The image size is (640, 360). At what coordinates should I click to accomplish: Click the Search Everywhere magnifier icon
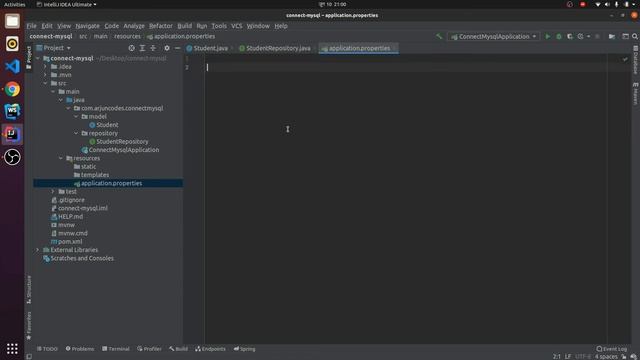coord(635,36)
